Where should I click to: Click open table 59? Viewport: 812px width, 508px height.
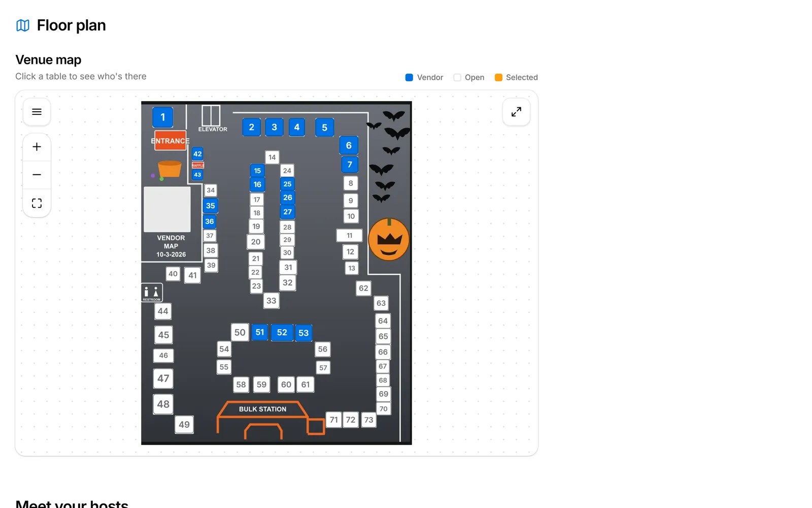coord(261,385)
